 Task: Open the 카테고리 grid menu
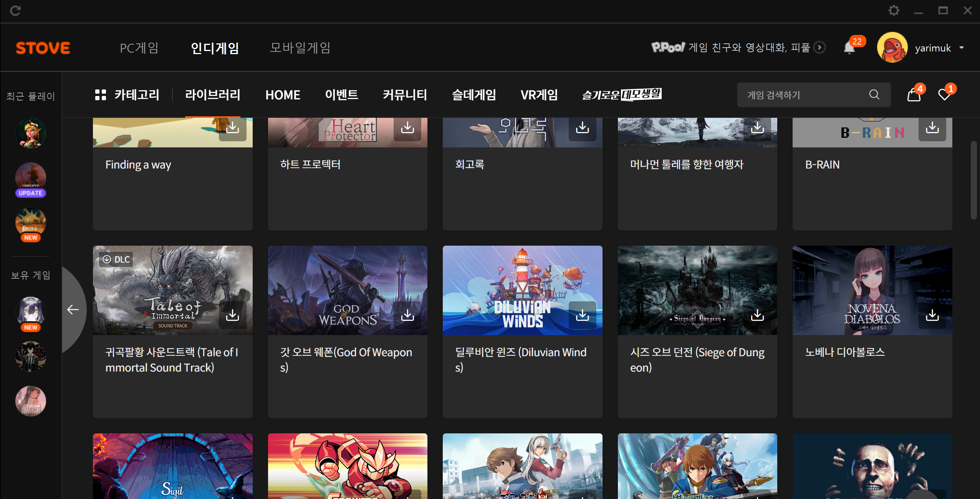point(127,95)
